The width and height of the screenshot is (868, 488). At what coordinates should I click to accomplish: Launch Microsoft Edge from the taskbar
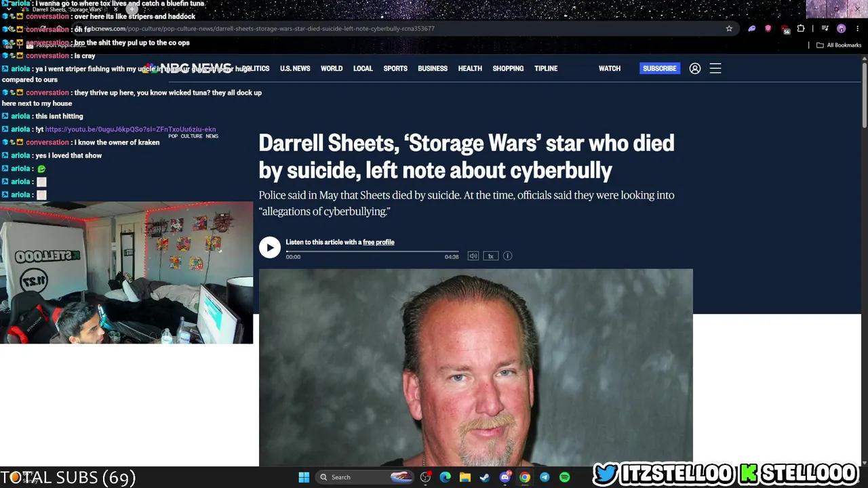point(445,477)
